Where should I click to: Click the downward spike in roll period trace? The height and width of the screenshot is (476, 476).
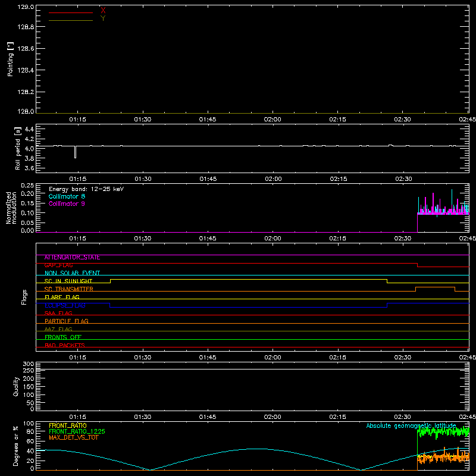[x=76, y=152]
